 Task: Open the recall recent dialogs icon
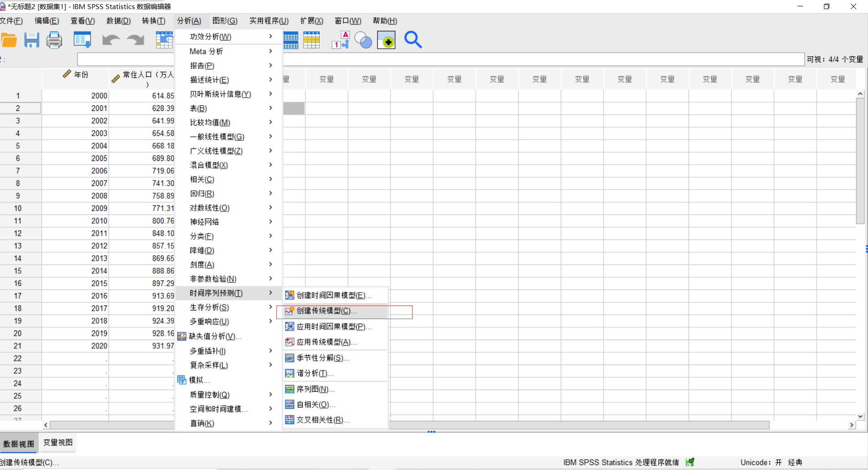coord(82,40)
